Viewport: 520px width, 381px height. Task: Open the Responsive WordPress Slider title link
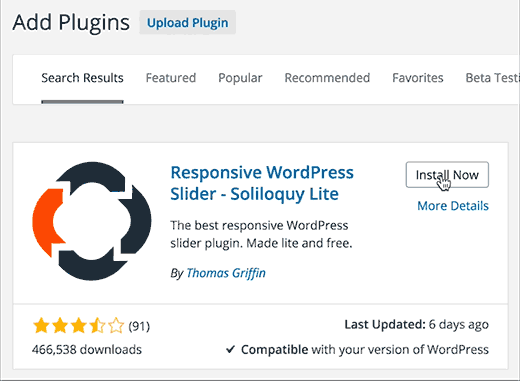point(262,183)
